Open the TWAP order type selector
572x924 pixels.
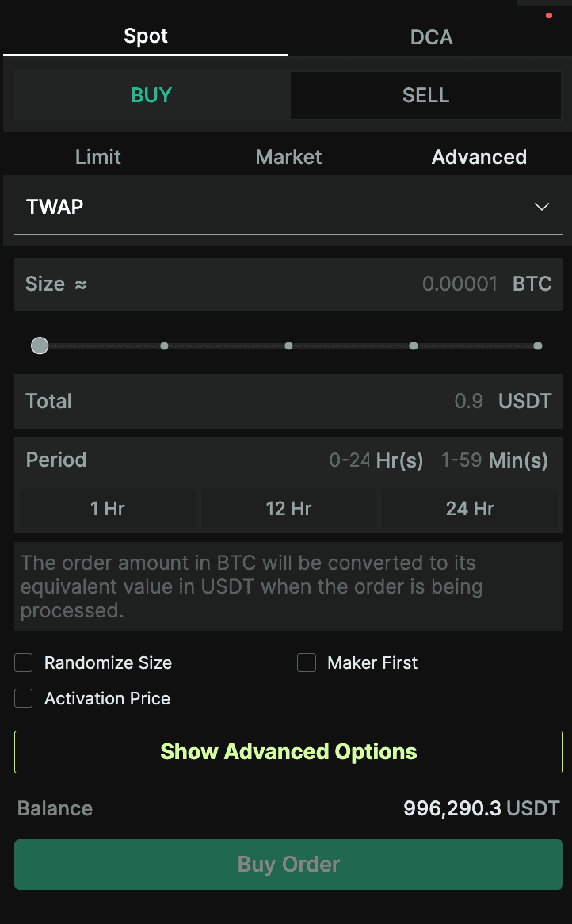288,208
